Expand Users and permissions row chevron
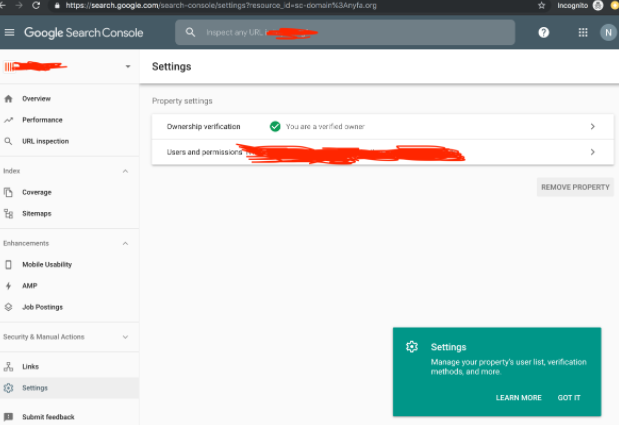619x425 pixels. (593, 152)
